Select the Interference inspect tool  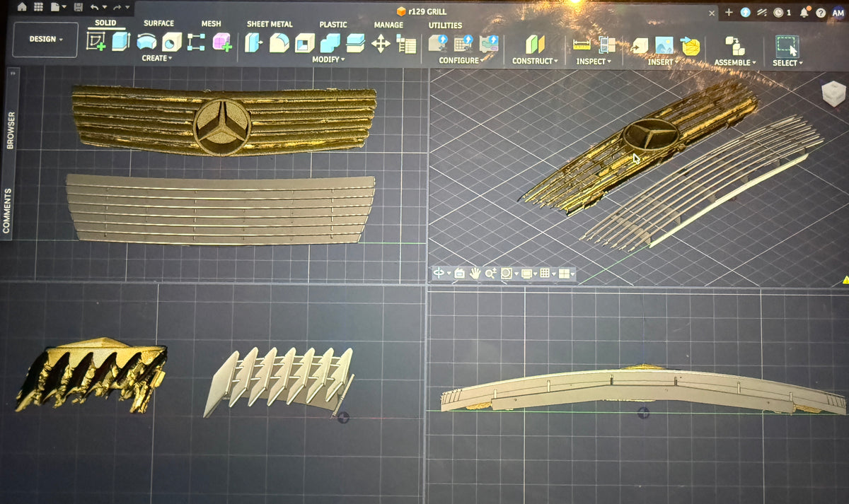[x=607, y=45]
